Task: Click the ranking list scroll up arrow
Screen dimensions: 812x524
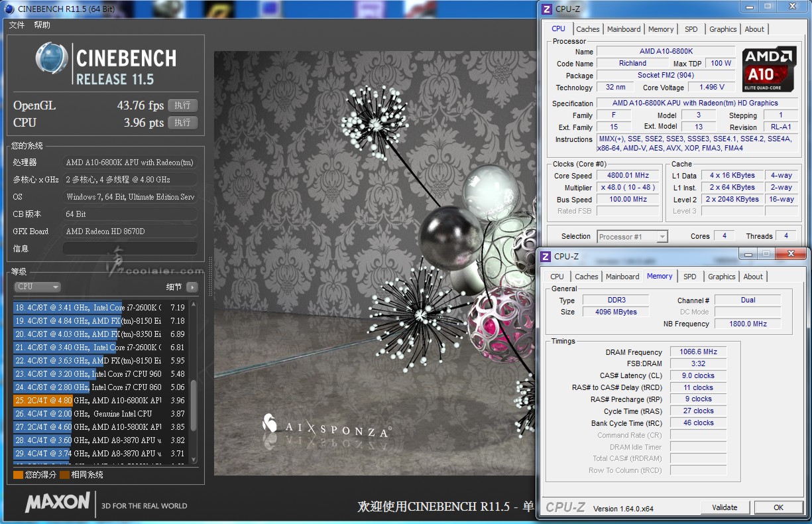Action: point(194,305)
